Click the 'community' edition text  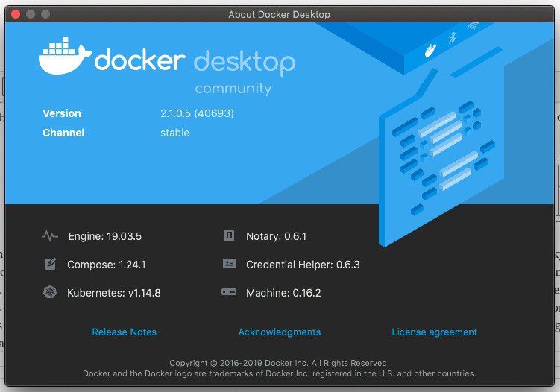pyautogui.click(x=233, y=88)
